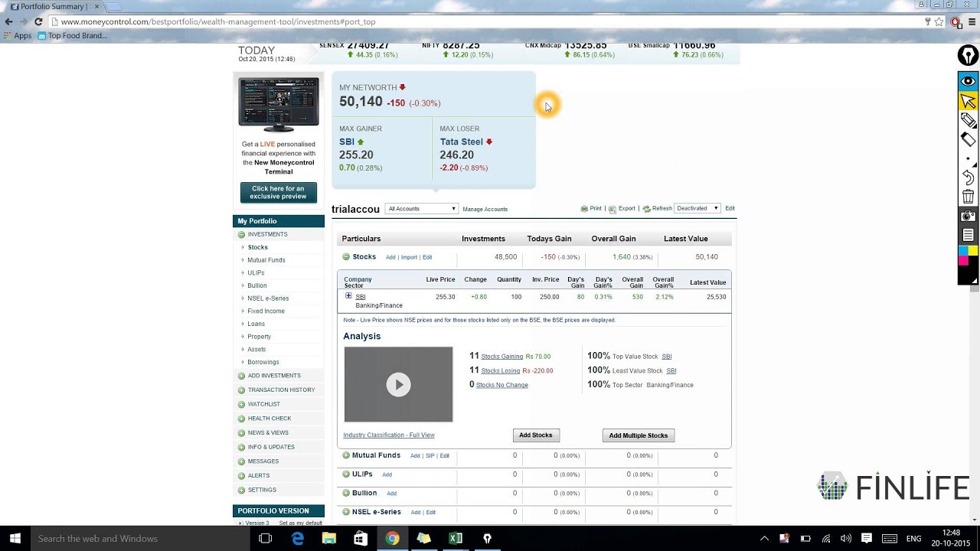Screen dimensions: 980x551
Task: Click the Task View taskbar icon
Action: pos(265,539)
